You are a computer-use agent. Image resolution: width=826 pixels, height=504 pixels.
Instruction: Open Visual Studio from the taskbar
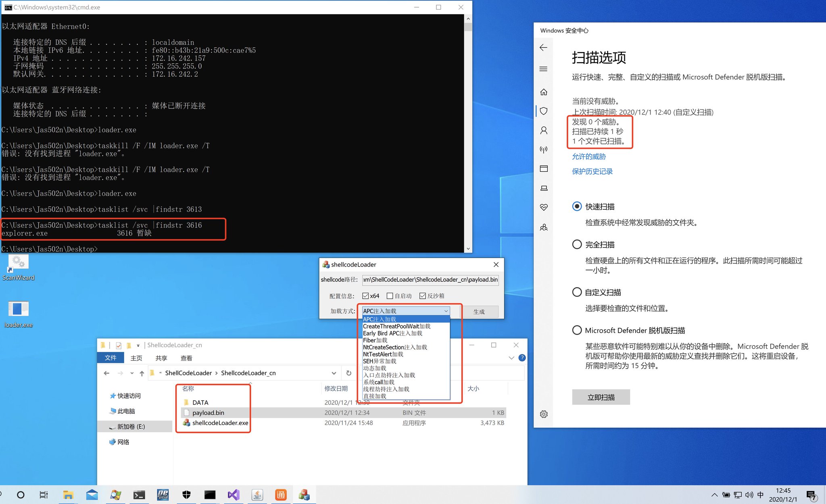click(x=234, y=495)
